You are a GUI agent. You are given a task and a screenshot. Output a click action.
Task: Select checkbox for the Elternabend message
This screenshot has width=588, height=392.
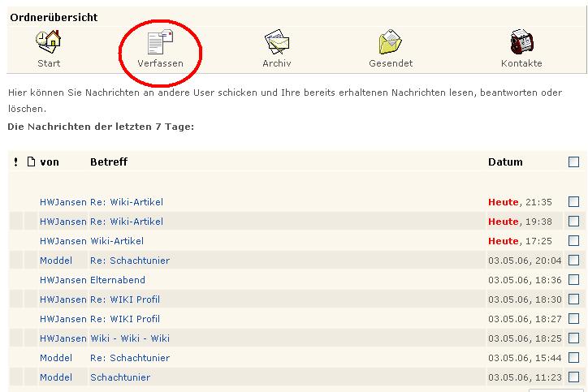click(x=574, y=280)
